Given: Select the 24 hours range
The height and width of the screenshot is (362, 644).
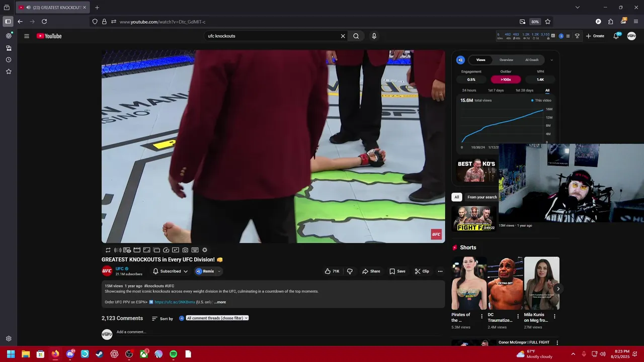Looking at the screenshot, I should 469,90.
